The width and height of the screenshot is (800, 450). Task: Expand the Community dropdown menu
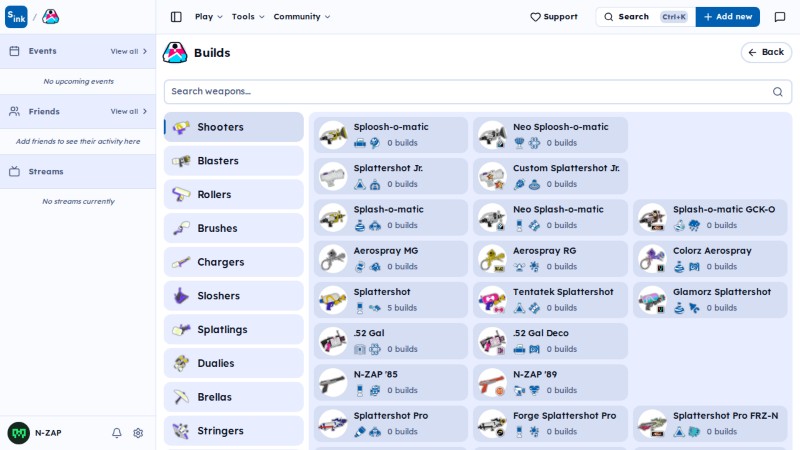tap(302, 17)
